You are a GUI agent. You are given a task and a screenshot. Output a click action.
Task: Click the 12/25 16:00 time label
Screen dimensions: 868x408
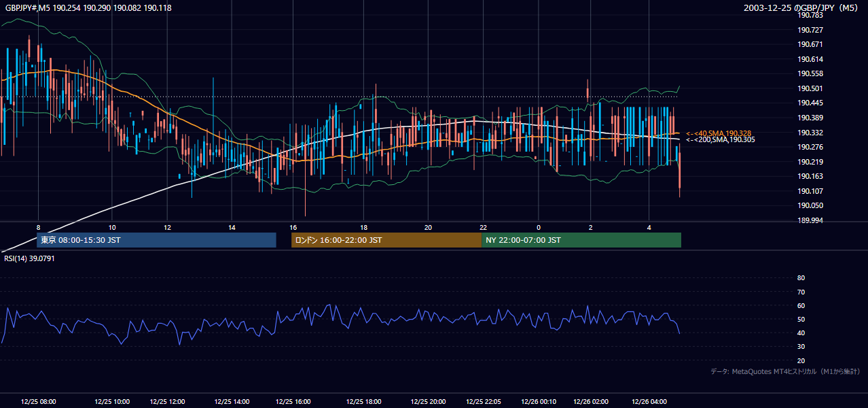[293, 401]
